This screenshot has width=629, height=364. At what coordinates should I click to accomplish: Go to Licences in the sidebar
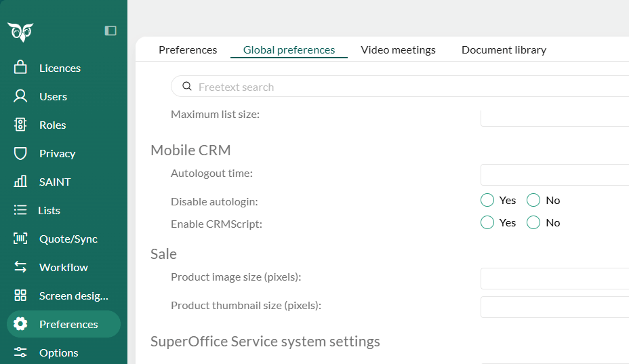point(60,68)
